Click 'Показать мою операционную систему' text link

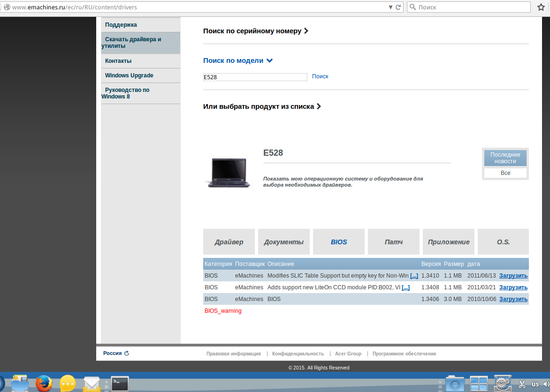(343, 181)
